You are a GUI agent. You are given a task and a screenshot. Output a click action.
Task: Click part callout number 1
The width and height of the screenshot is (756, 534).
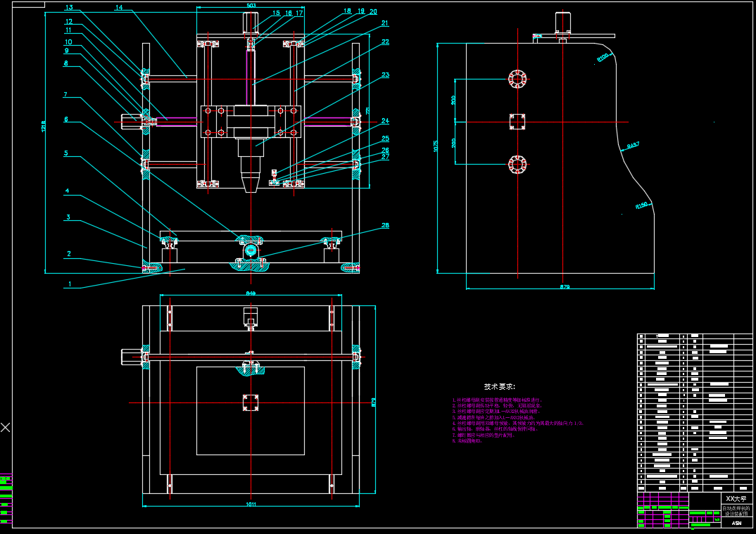point(69,284)
